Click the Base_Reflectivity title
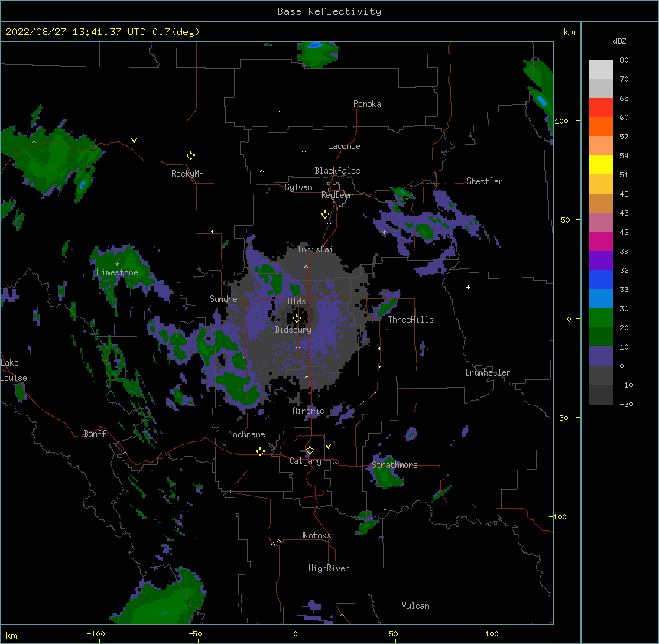This screenshot has height=644, width=659. pyautogui.click(x=329, y=11)
